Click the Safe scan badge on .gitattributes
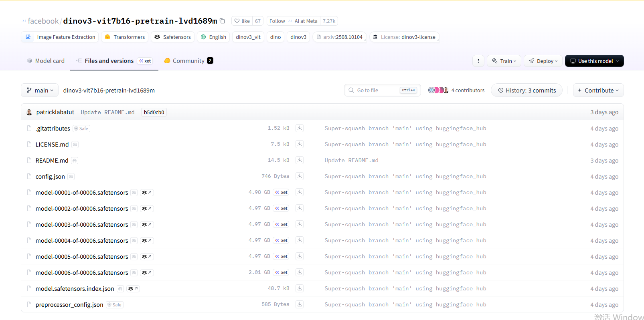Viewport: 644px width, 320px height. (x=81, y=129)
